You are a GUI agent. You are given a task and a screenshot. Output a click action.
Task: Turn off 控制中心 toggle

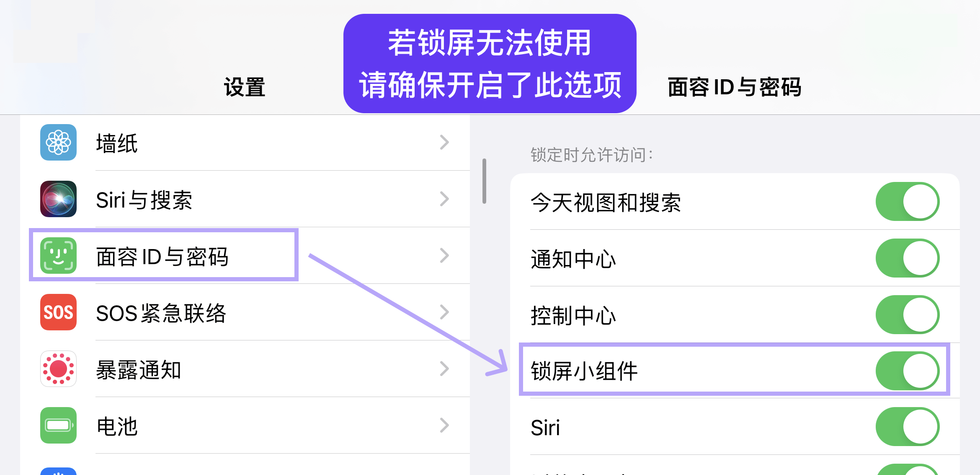(x=907, y=315)
